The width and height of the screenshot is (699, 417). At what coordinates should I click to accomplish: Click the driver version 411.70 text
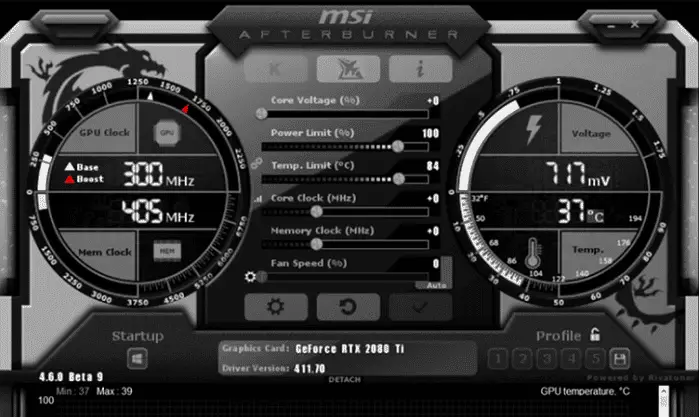(310, 369)
